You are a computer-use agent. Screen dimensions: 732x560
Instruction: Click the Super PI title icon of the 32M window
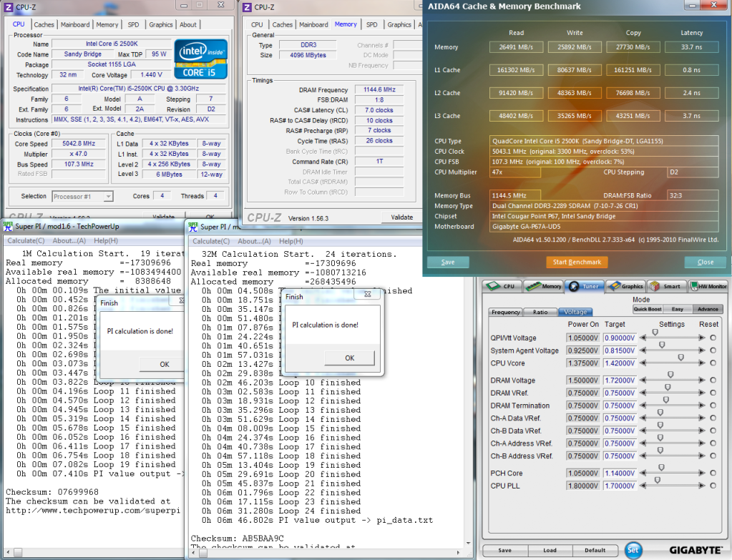pos(193,227)
